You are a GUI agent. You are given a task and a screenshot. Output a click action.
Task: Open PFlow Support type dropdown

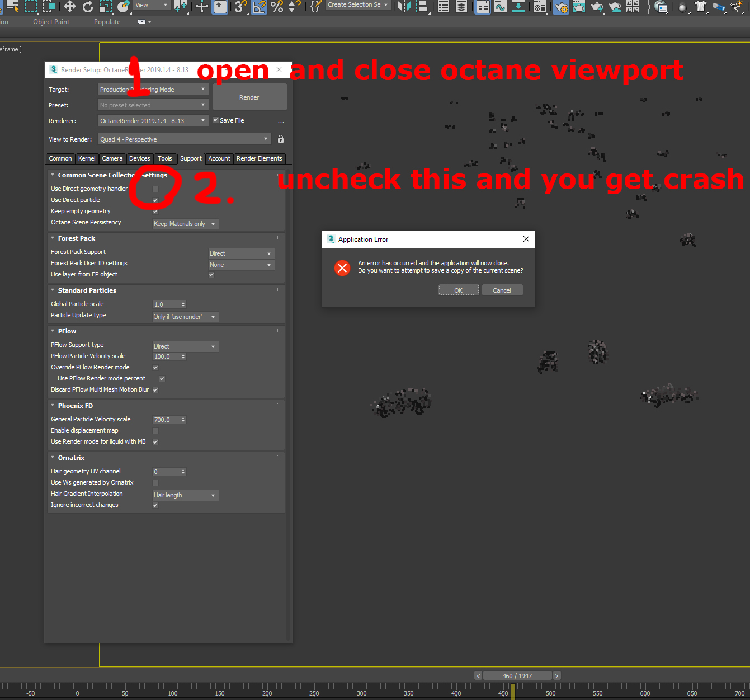(x=185, y=346)
